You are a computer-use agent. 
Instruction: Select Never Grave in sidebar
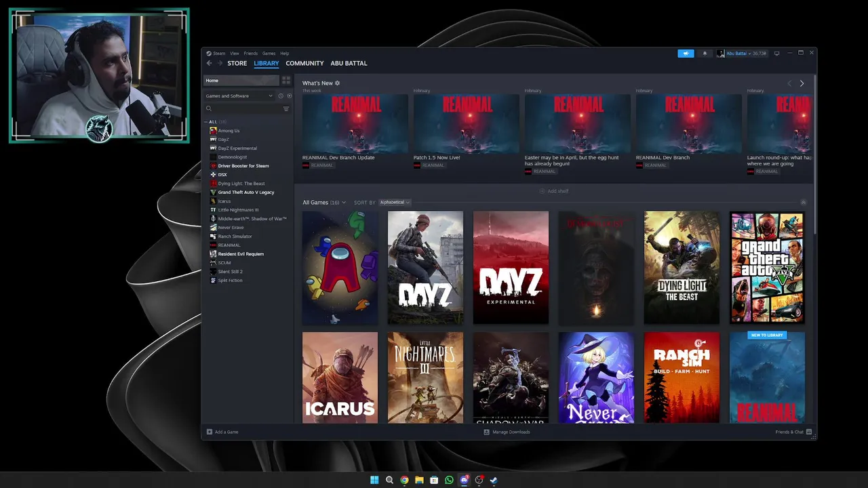point(231,227)
